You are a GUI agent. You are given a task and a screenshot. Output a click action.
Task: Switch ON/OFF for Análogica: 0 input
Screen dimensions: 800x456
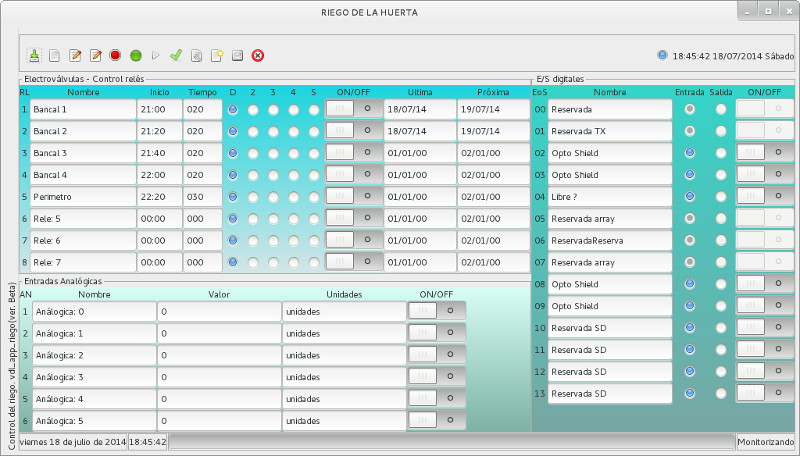[x=437, y=311]
